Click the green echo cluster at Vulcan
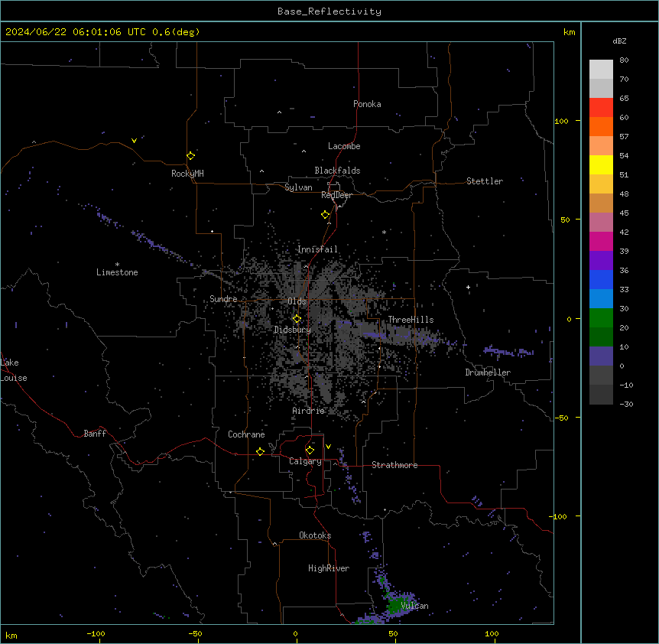This screenshot has height=644, width=659. (394, 606)
